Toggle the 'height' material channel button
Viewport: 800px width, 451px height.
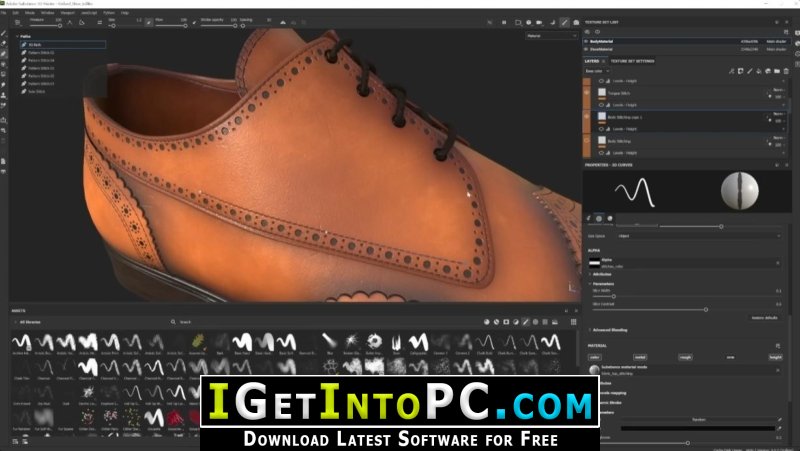(776, 357)
